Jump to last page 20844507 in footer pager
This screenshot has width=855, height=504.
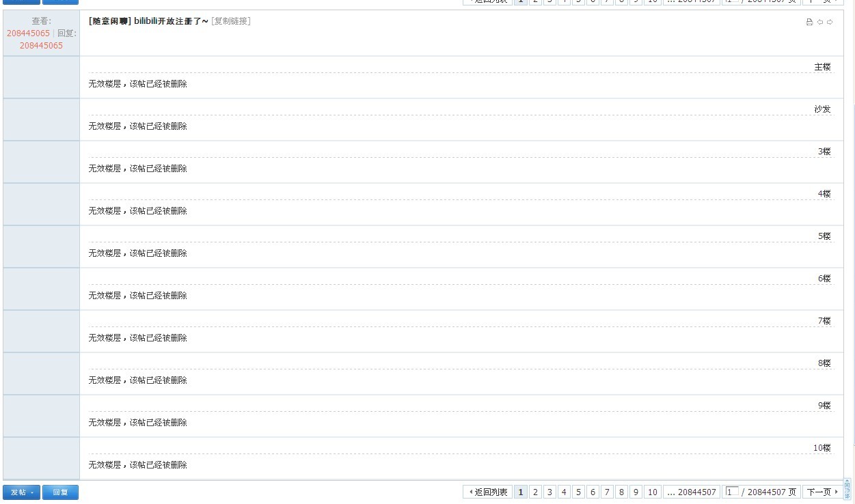(x=692, y=492)
